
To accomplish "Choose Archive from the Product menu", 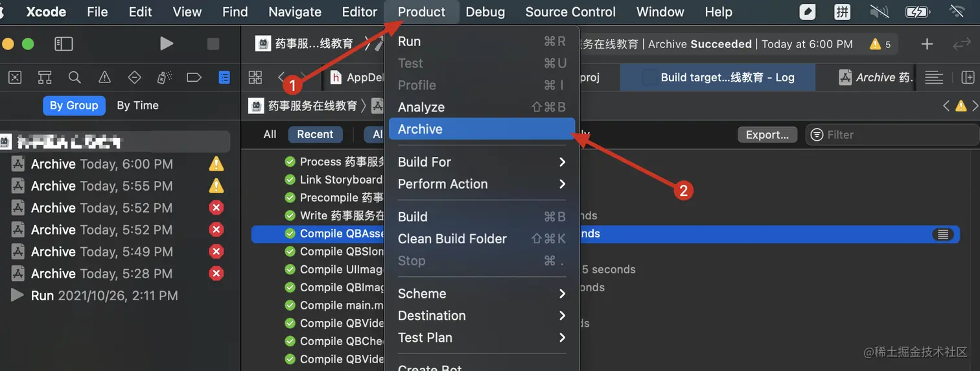I will [x=420, y=129].
